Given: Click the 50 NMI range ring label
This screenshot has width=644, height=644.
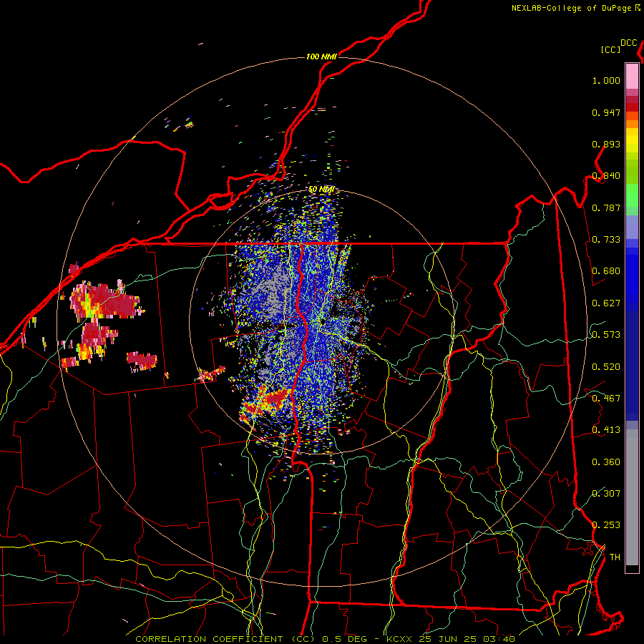Looking at the screenshot, I should click(321, 190).
